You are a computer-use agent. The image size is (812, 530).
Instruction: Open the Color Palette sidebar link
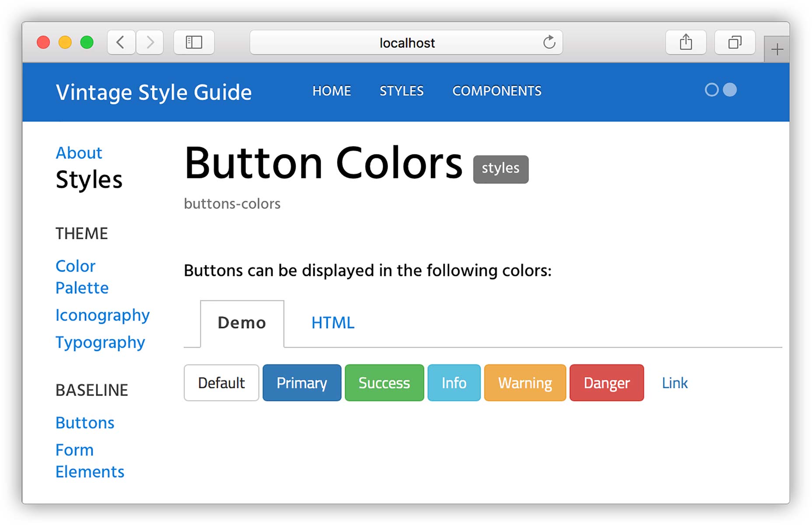(82, 277)
